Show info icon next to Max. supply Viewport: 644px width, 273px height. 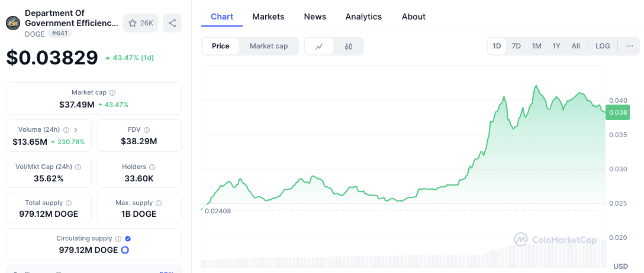tap(159, 203)
